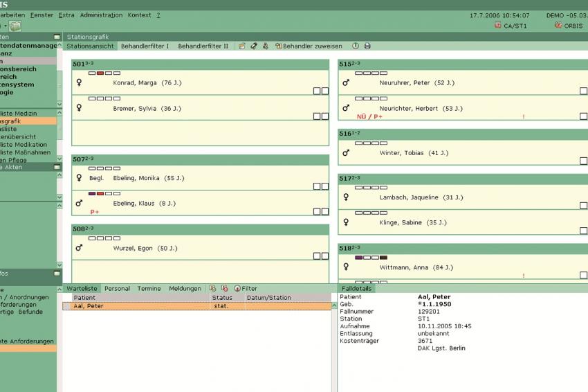Select the Aal, Peter row in the Warteliste
Viewport: 588px width, 392px height.
197,306
